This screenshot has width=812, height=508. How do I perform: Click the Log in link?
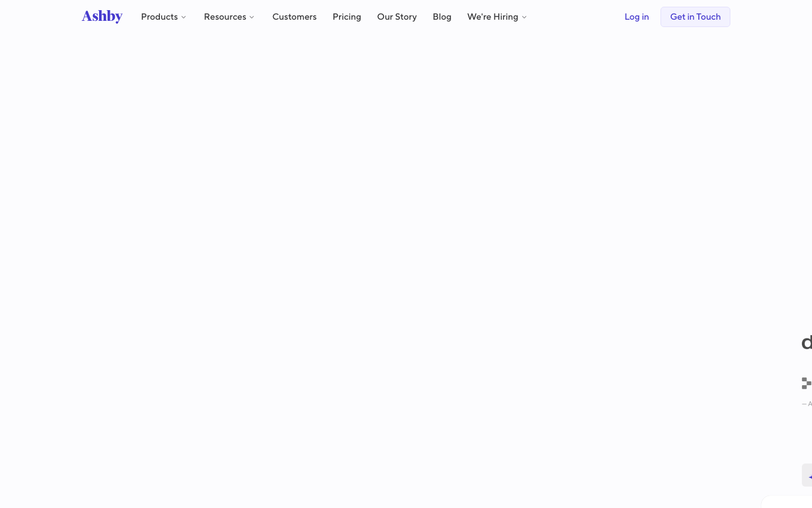pos(636,17)
